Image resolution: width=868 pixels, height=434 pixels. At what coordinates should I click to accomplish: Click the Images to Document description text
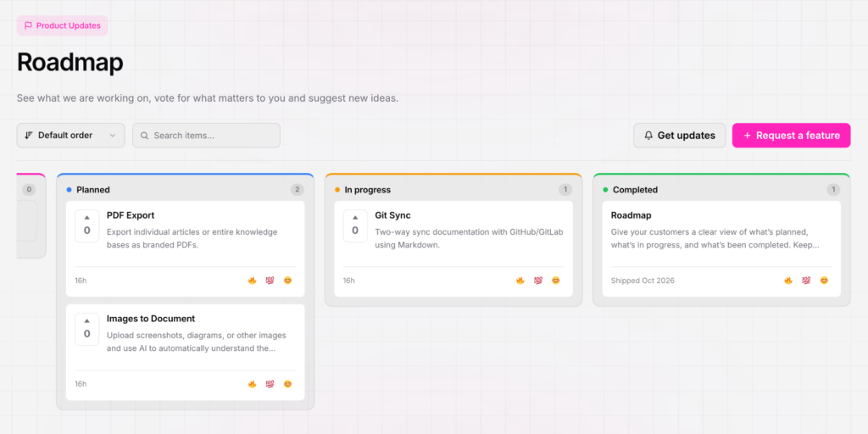pos(197,342)
